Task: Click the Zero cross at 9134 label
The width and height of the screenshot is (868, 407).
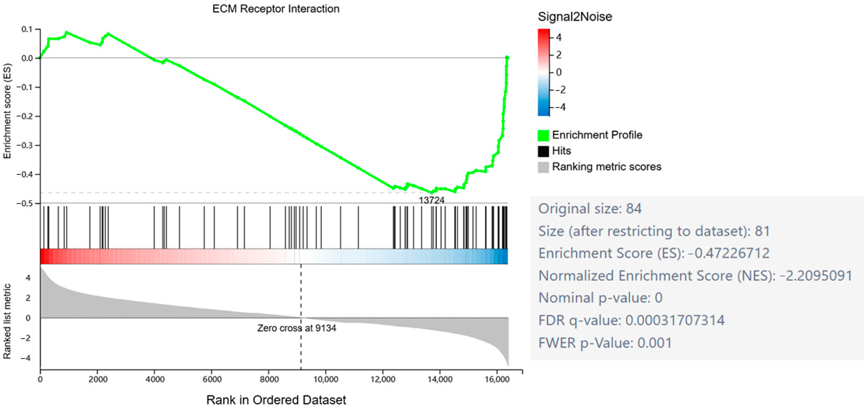Action: tap(296, 328)
